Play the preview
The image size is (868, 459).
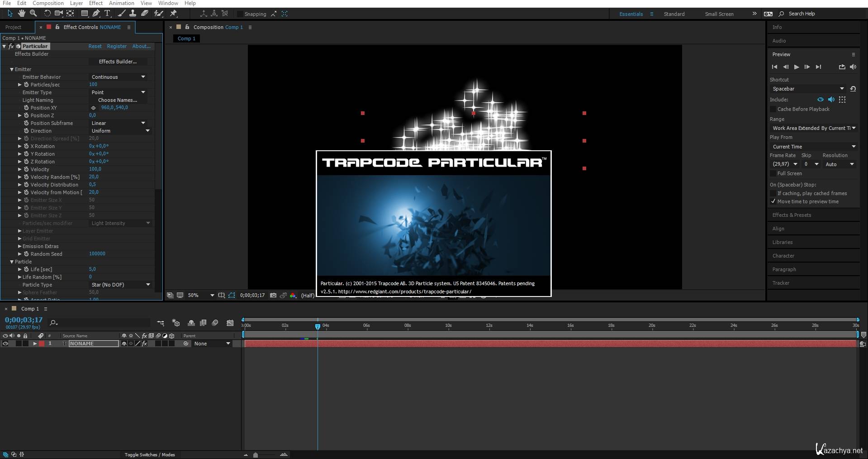tap(797, 67)
